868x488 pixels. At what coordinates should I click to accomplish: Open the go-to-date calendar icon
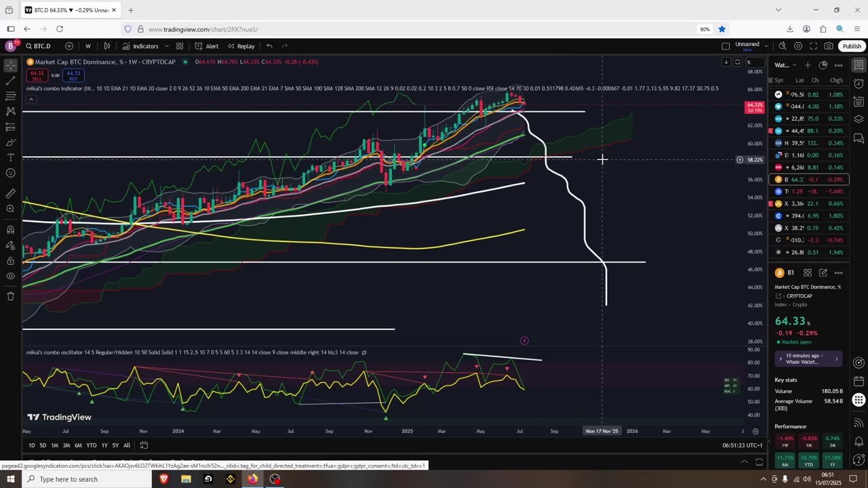144,445
